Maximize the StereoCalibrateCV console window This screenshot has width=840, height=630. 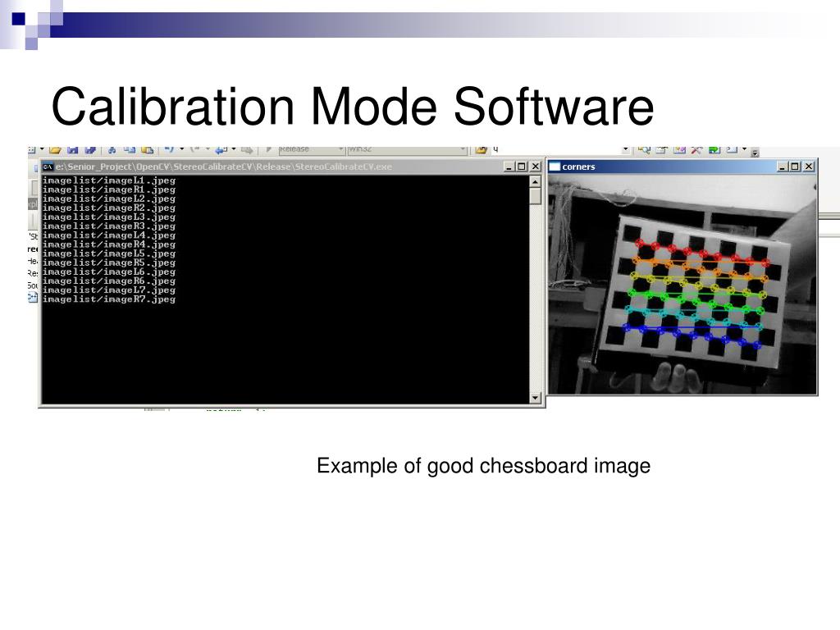[x=521, y=167]
